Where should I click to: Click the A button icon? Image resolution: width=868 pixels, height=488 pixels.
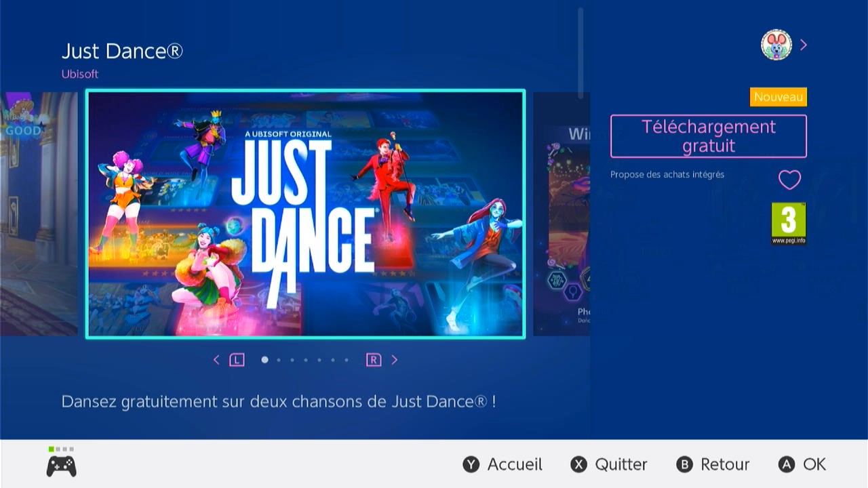coord(787,464)
